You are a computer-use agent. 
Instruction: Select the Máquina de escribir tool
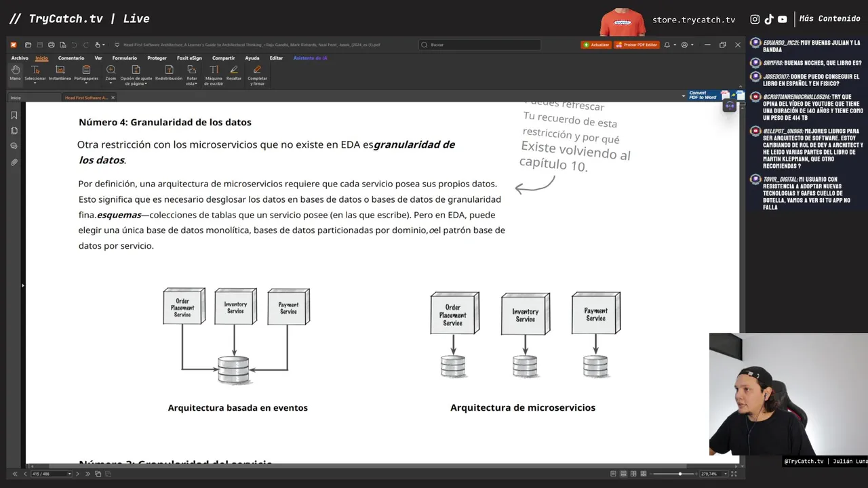click(x=214, y=75)
